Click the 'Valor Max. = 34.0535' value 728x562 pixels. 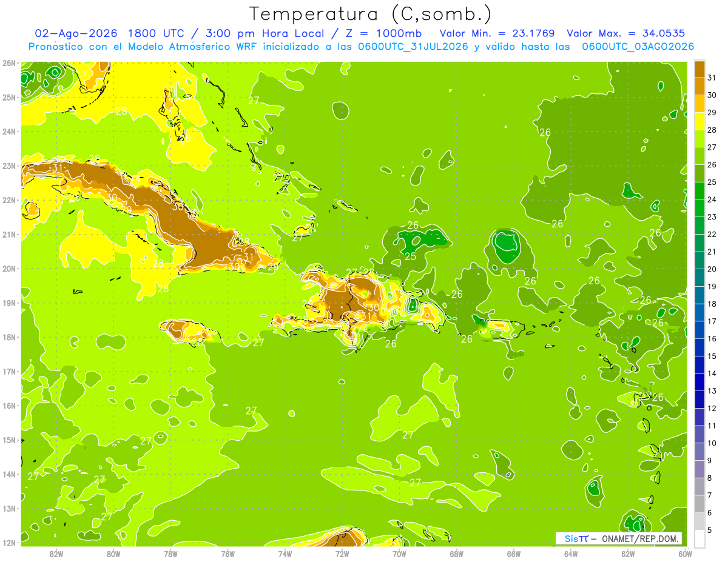point(626,33)
